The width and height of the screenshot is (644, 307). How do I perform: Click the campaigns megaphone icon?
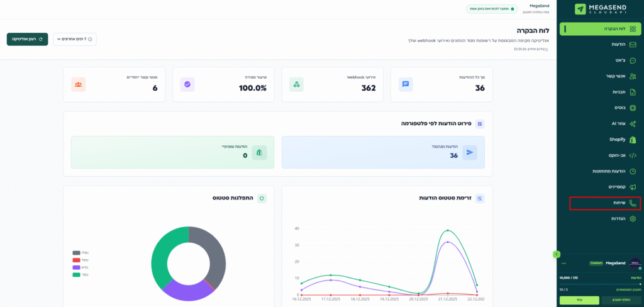coord(633,187)
